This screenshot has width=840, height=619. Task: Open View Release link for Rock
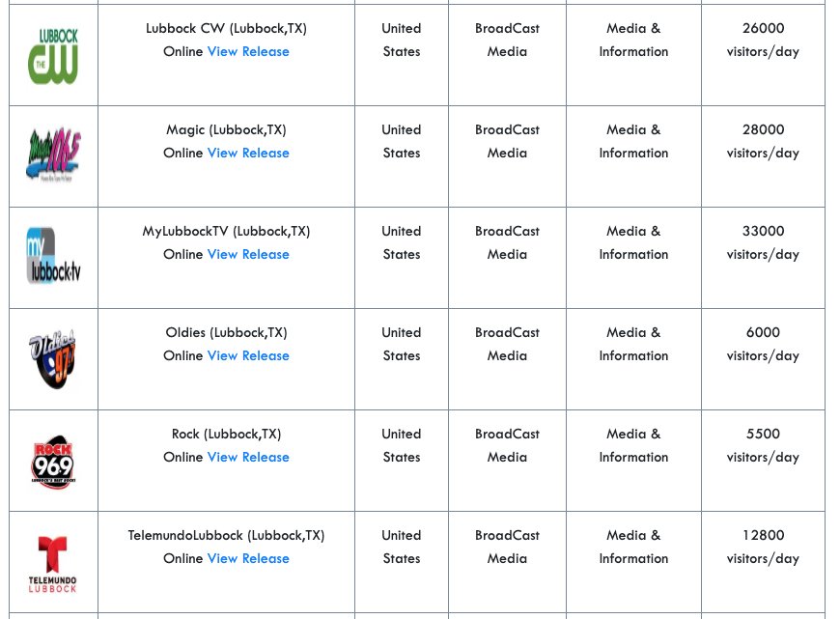248,458
